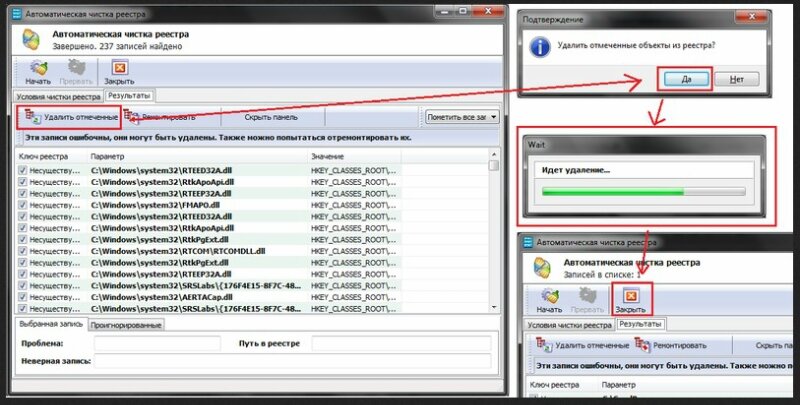The width and height of the screenshot is (800, 405).
Task: Uncheck the RTCOM\RTCOMDLL.dll row checkbox
Action: coord(22,251)
